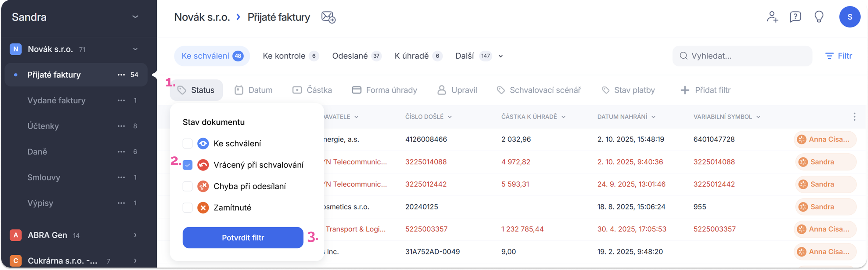Image resolution: width=868 pixels, height=270 pixels.
Task: Open the Forma úhrady filter
Action: point(385,90)
